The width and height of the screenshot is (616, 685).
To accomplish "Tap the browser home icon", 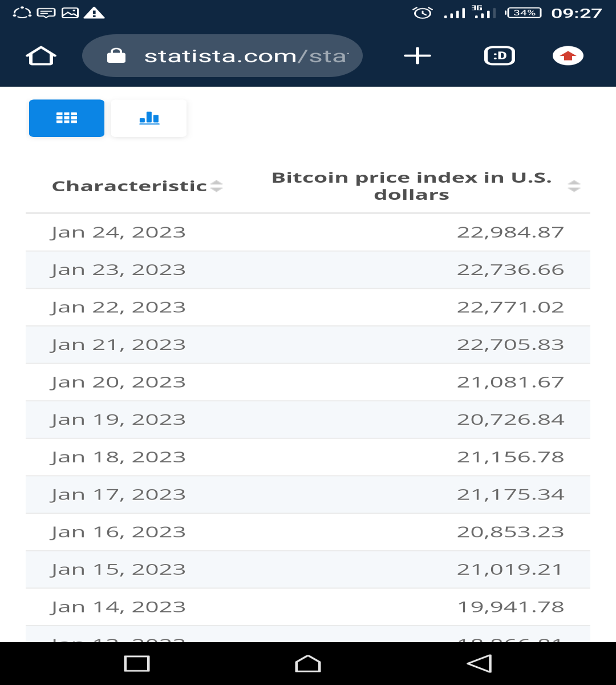I will pyautogui.click(x=41, y=56).
